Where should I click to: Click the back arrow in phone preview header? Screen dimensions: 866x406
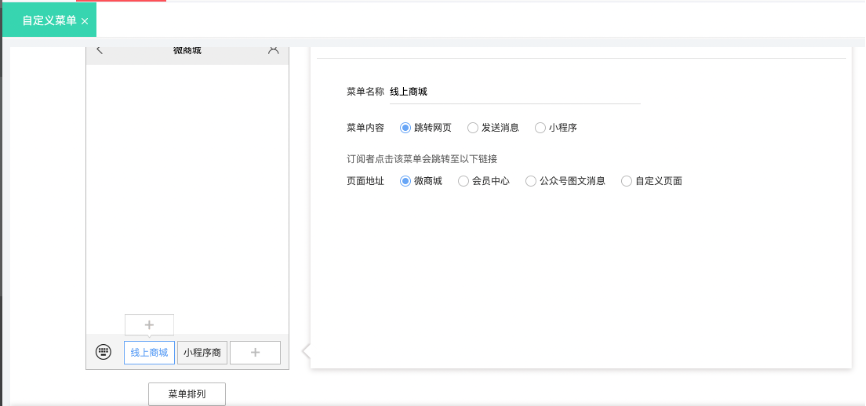click(99, 49)
